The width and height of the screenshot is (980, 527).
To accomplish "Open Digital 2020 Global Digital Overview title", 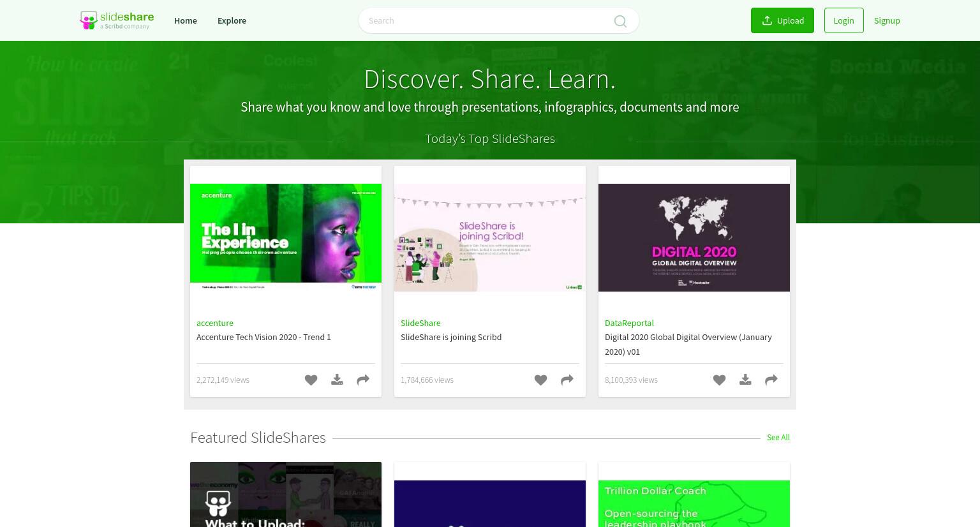I will tap(688, 344).
